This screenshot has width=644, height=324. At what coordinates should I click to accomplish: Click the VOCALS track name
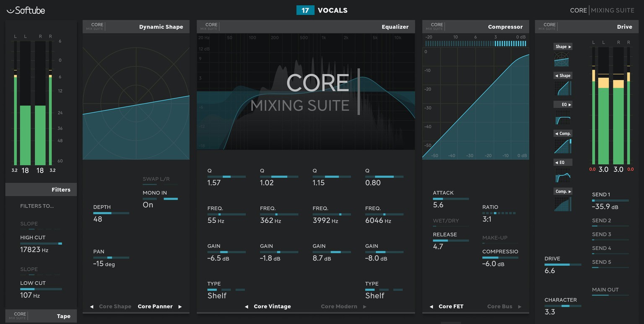point(332,10)
